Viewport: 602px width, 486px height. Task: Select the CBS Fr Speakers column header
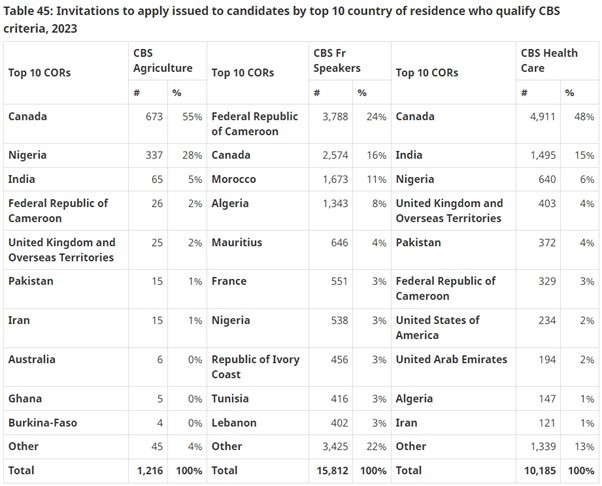(337, 61)
